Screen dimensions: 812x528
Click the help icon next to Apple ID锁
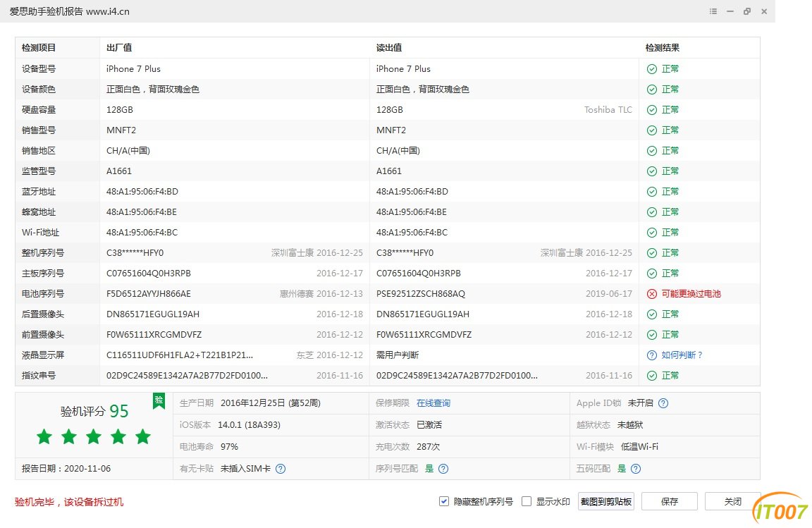[663, 403]
